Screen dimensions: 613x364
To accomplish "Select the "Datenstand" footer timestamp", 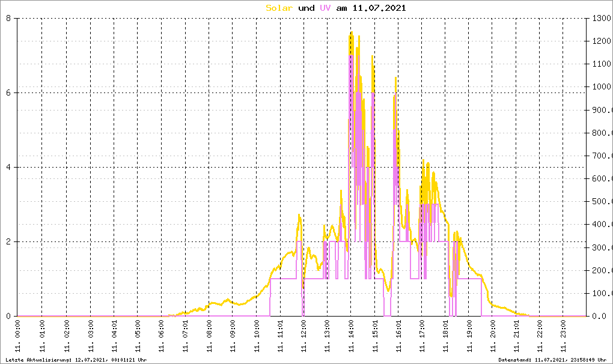I will click(x=552, y=360).
